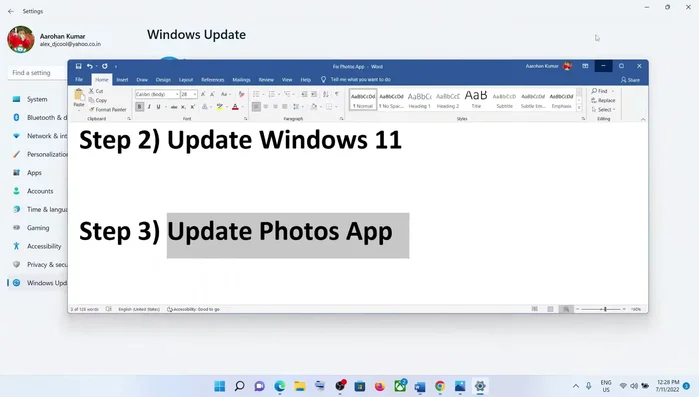The image size is (699, 397).
Task: Click Ribbon Display Options icon in Word title bar
Action: coord(585,66)
